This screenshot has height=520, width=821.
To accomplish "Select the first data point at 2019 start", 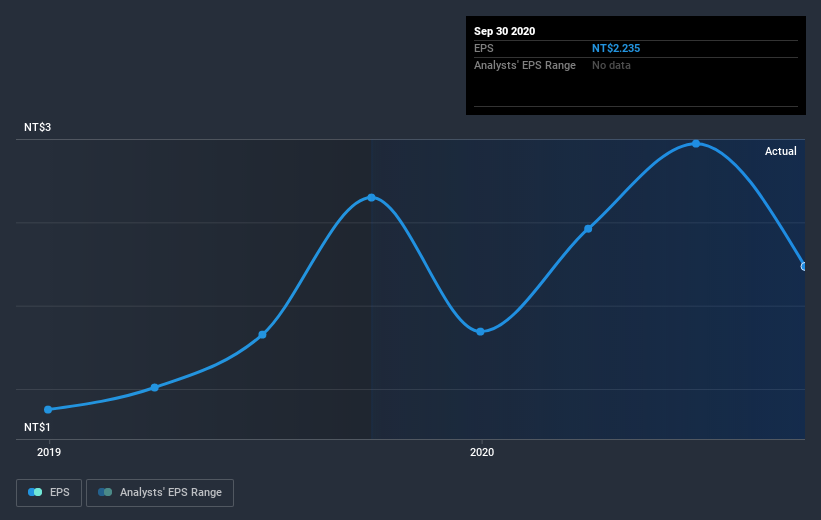I will coord(48,410).
